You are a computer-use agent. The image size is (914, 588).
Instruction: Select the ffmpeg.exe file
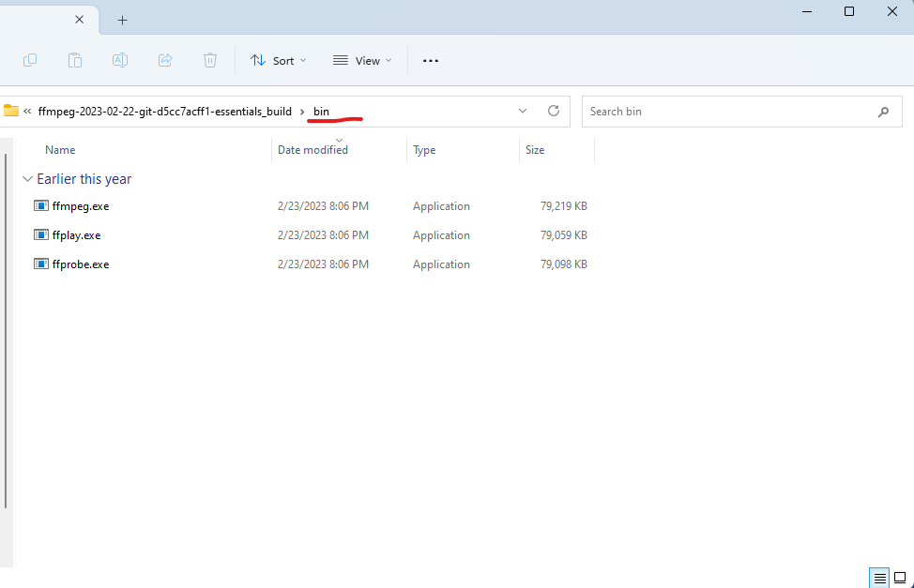81,206
